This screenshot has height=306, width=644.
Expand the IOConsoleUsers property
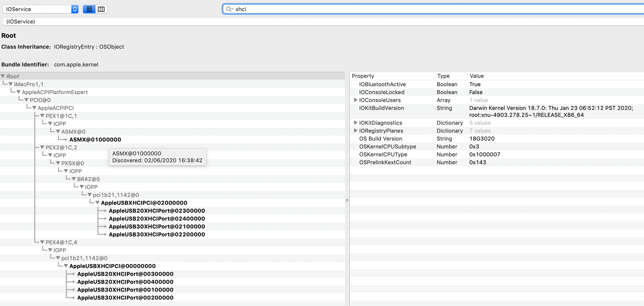(x=356, y=100)
